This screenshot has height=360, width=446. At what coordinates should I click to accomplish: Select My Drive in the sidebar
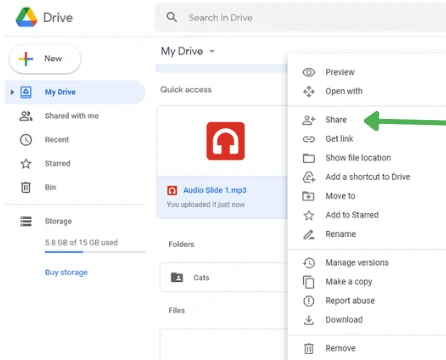[x=75, y=92]
